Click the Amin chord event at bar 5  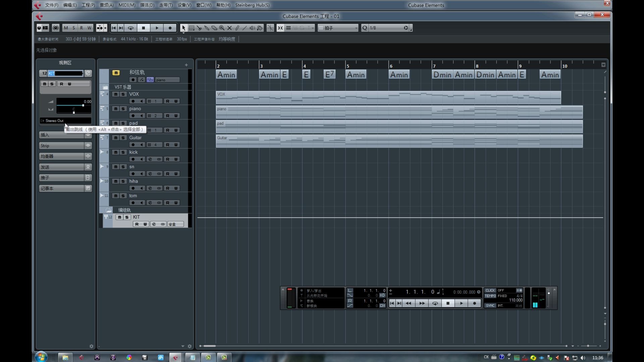(x=356, y=74)
